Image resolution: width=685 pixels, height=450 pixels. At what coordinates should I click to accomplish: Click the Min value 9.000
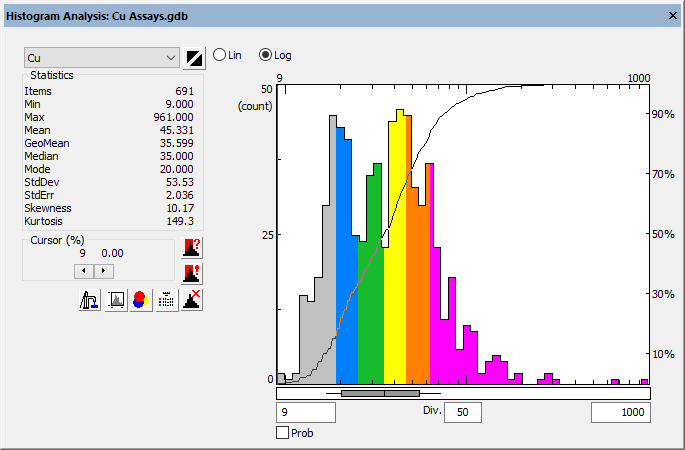[180, 104]
